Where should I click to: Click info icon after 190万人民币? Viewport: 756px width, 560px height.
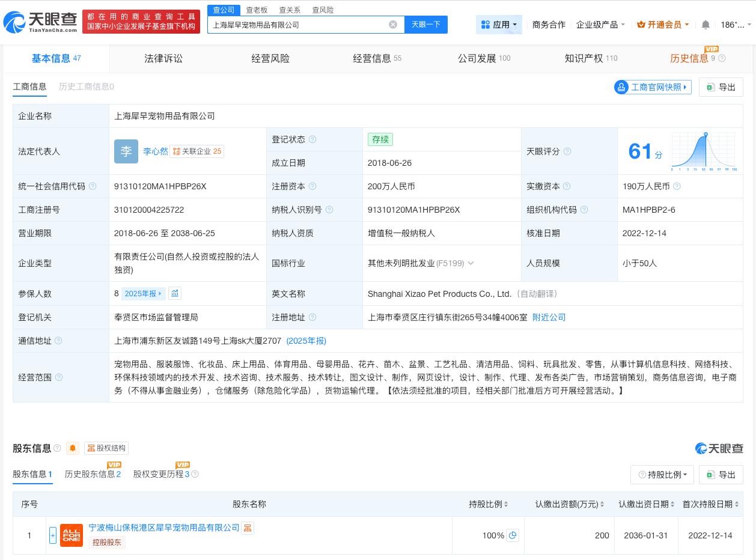pos(677,186)
